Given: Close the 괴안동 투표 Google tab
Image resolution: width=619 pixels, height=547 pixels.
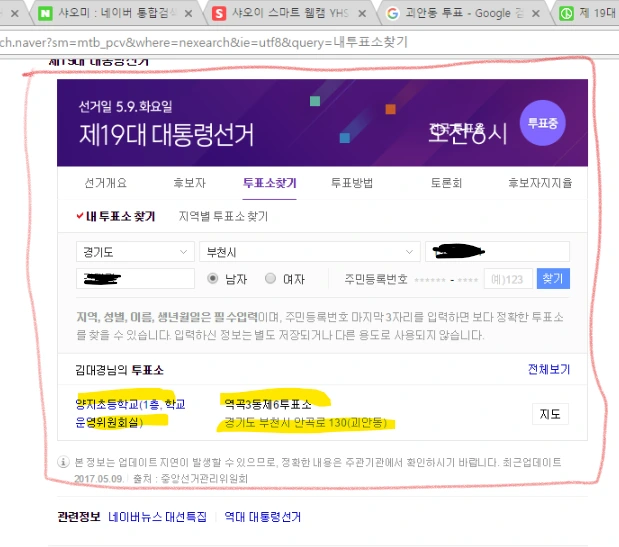Looking at the screenshot, I should coord(536,13).
